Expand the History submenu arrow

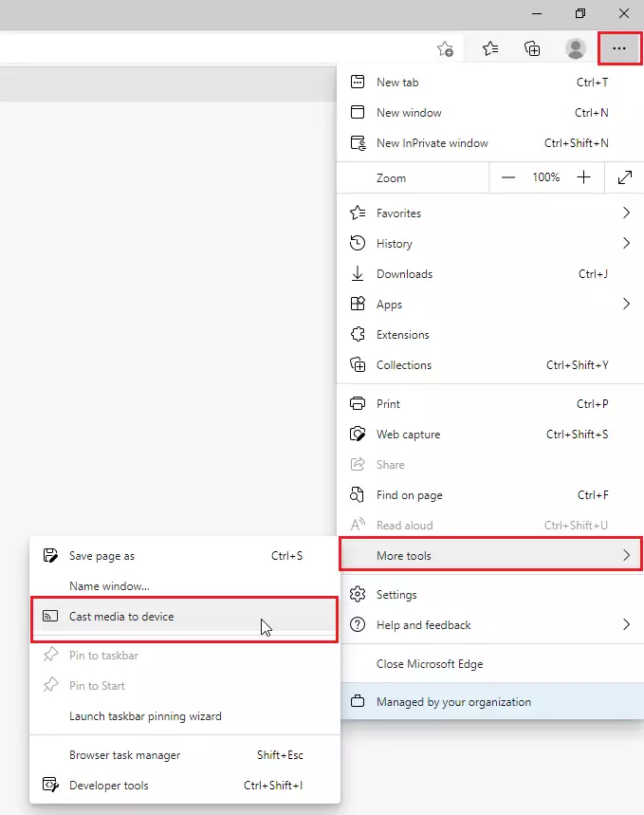[626, 243]
